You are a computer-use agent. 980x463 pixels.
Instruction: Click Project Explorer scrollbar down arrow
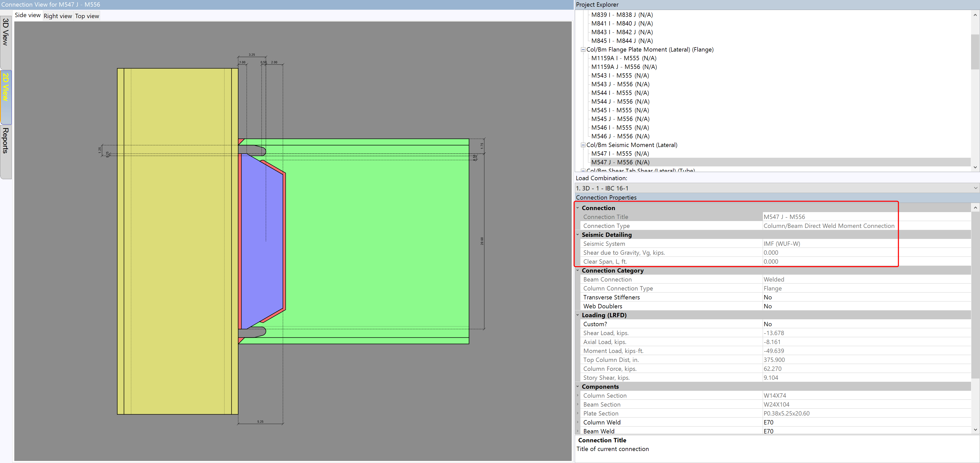(975, 167)
